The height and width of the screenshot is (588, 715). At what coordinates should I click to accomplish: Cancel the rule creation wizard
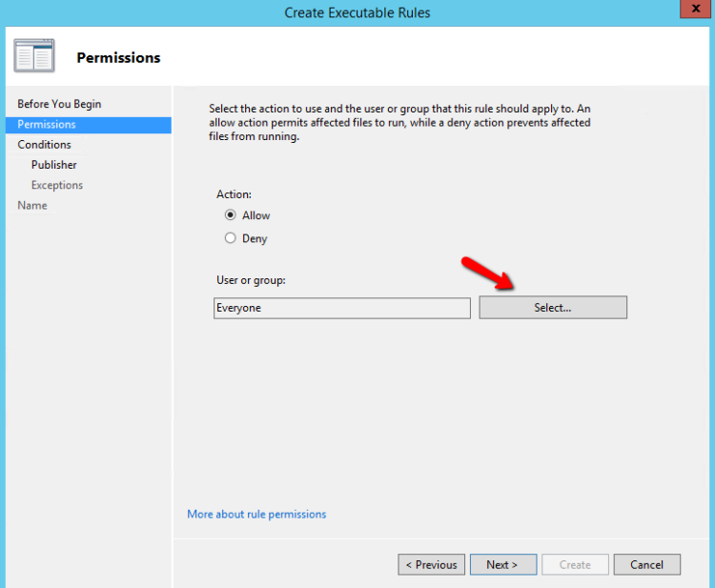[x=646, y=564]
